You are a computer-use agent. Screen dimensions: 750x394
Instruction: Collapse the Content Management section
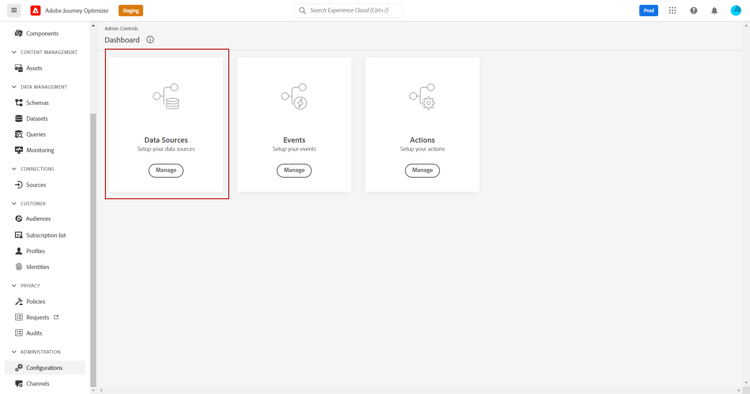tap(14, 52)
